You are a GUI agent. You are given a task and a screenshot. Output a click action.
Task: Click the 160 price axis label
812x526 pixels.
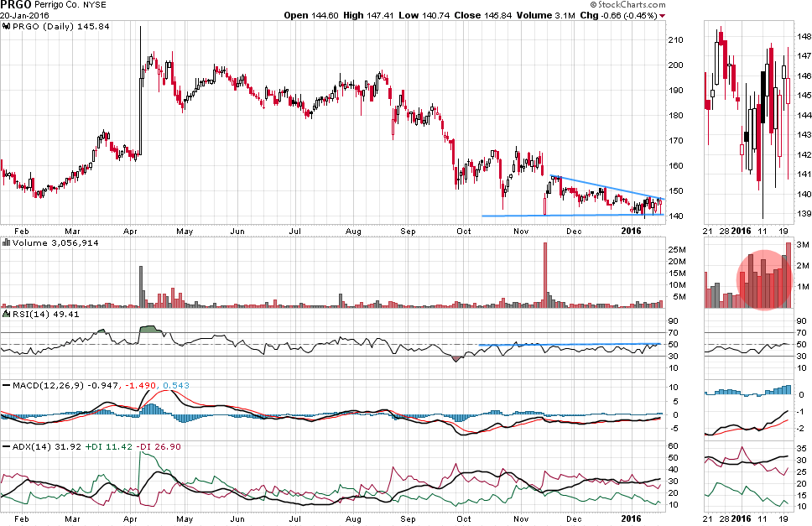click(675, 166)
